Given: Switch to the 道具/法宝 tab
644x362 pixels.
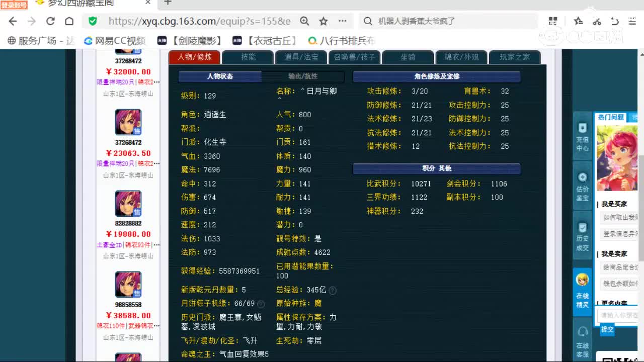Looking at the screenshot, I should pyautogui.click(x=301, y=57).
